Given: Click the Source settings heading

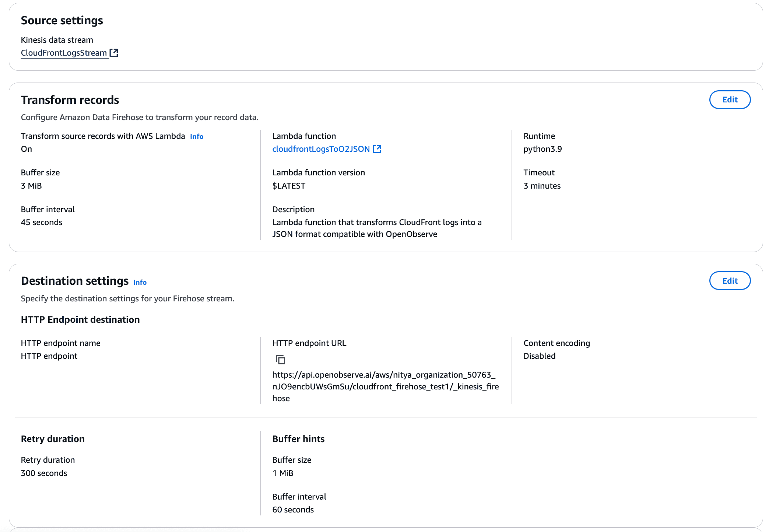Looking at the screenshot, I should pos(62,21).
